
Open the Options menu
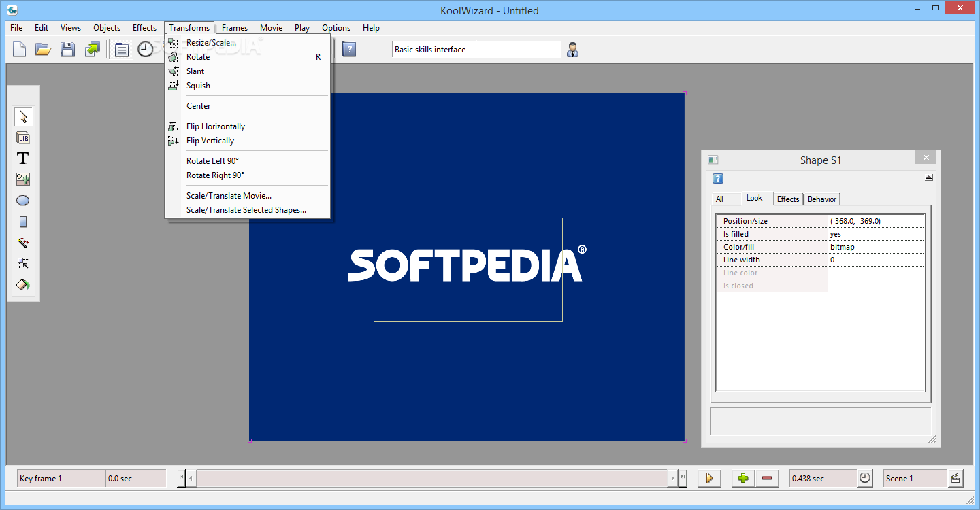pos(336,28)
